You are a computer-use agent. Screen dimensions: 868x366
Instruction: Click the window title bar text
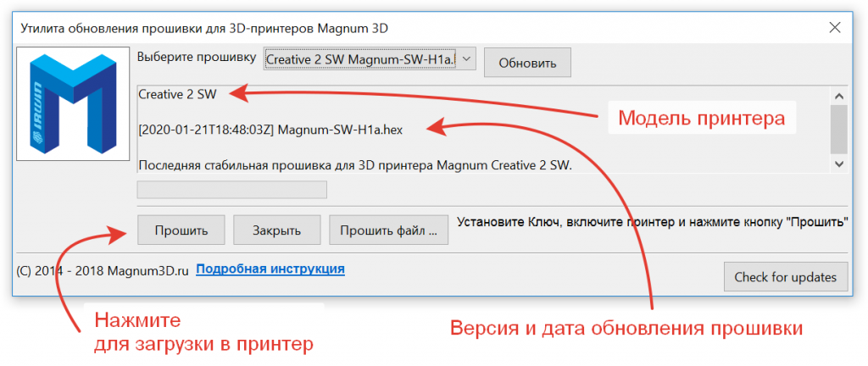[x=205, y=28]
